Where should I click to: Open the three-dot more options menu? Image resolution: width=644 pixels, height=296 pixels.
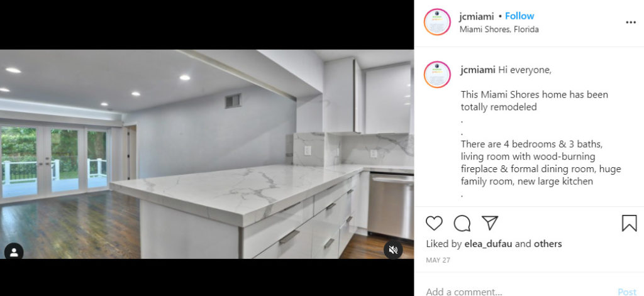pos(631,23)
